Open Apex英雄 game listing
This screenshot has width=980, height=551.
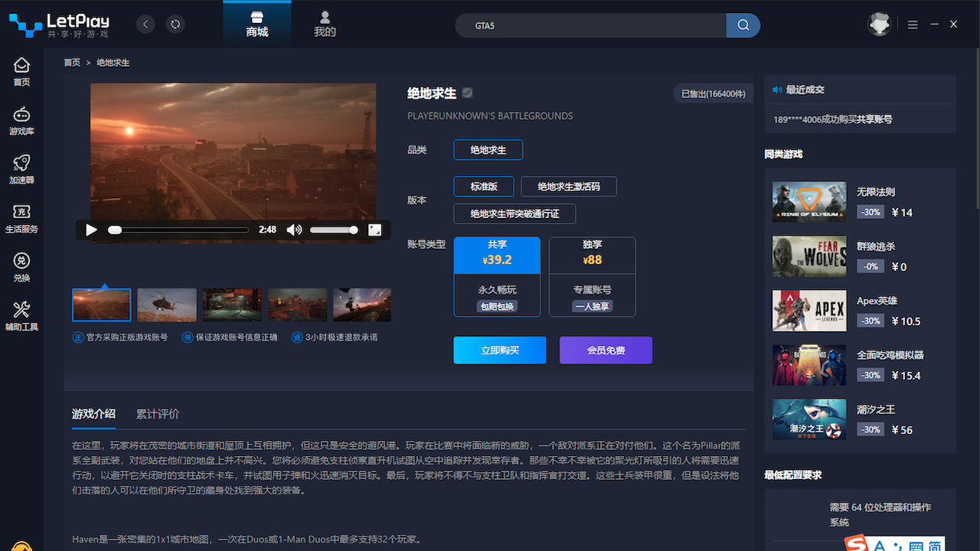[x=860, y=310]
